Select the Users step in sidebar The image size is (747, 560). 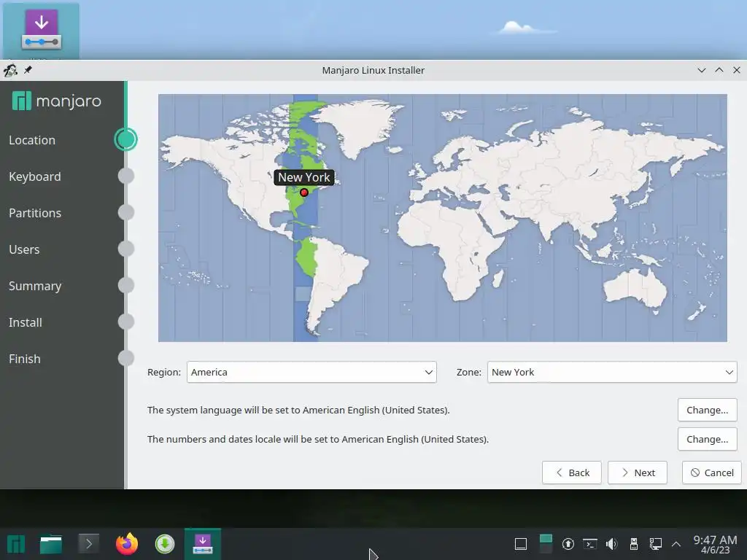click(24, 249)
